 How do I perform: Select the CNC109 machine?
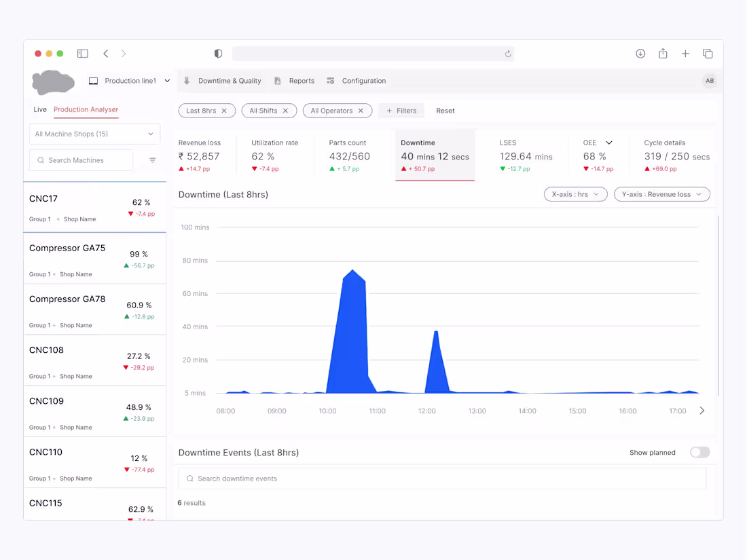coord(95,411)
